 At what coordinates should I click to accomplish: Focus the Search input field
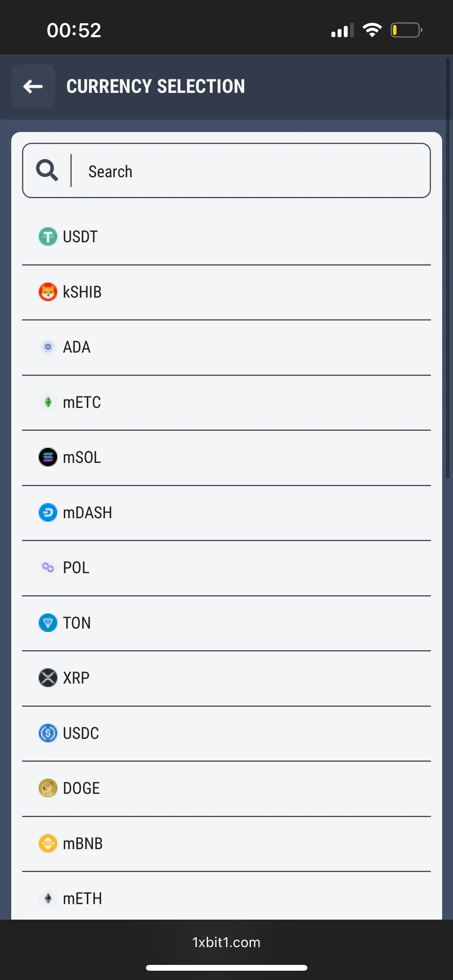tap(248, 171)
